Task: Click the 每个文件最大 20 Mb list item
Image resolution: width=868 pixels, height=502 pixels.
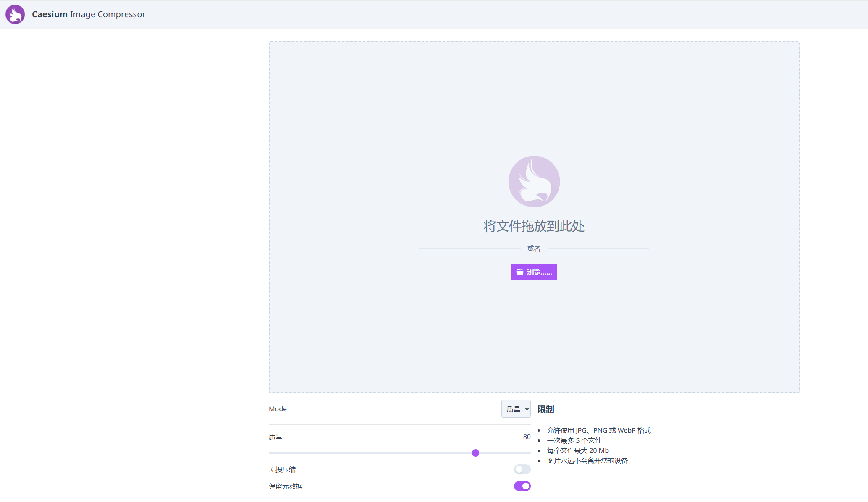Action: click(577, 450)
